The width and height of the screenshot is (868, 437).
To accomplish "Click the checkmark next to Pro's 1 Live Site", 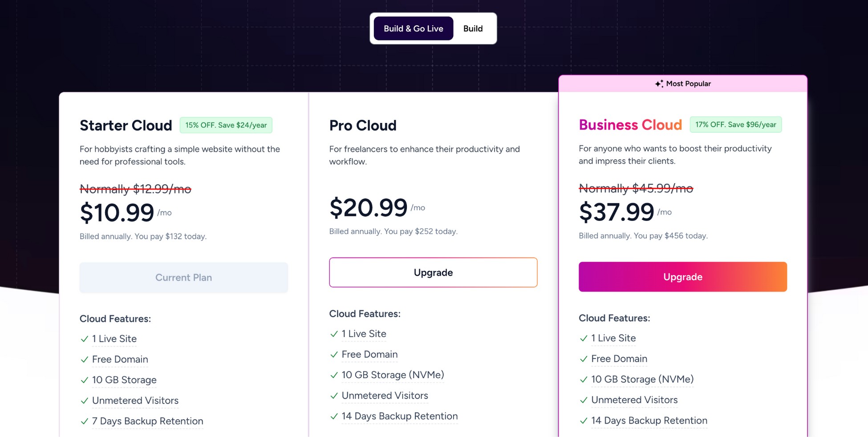I will [333, 334].
